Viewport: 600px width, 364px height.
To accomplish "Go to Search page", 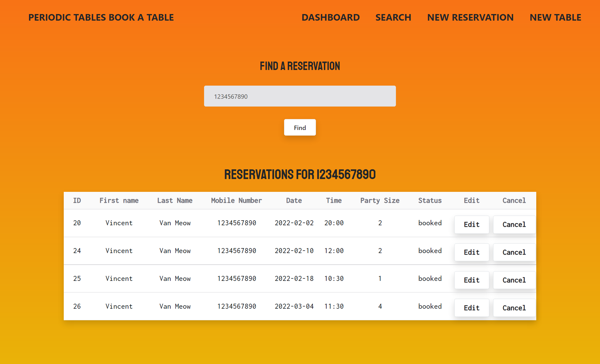I will click(393, 17).
